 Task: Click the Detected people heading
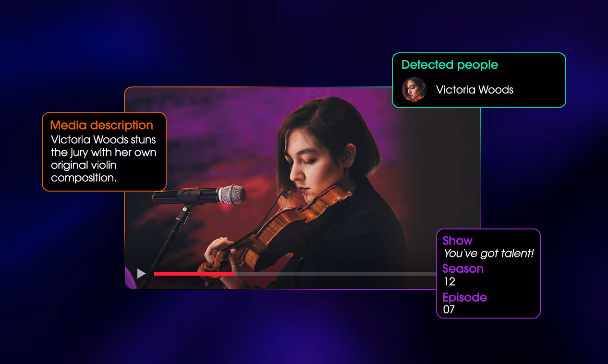point(450,65)
